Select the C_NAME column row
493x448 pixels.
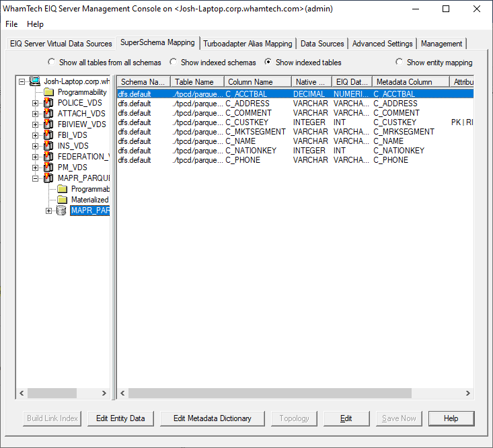(295, 141)
